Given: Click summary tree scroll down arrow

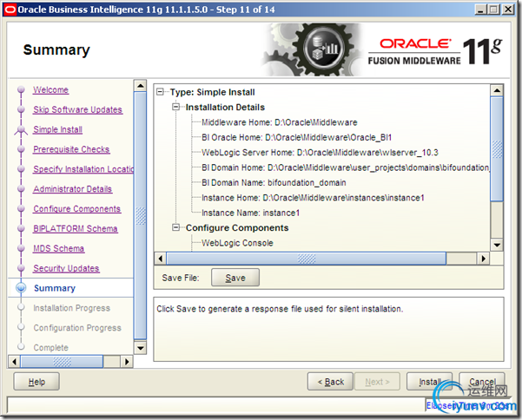Looking at the screenshot, I should pyautogui.click(x=497, y=245).
